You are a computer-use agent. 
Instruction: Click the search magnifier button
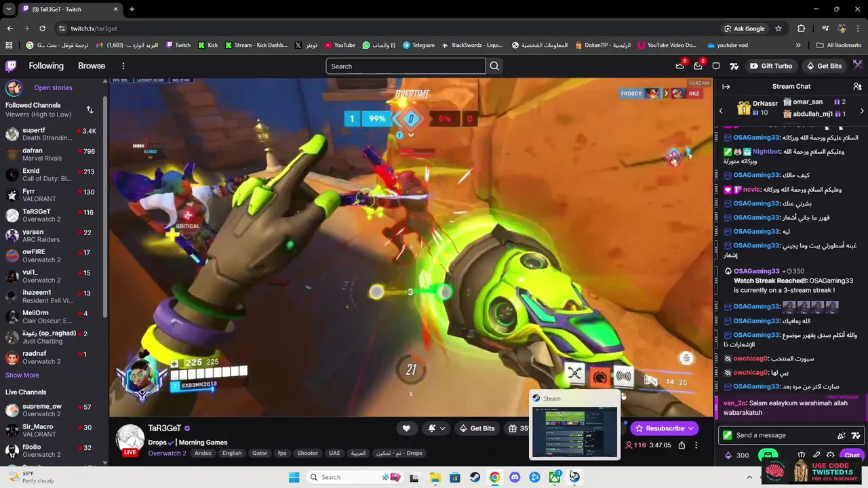point(494,66)
